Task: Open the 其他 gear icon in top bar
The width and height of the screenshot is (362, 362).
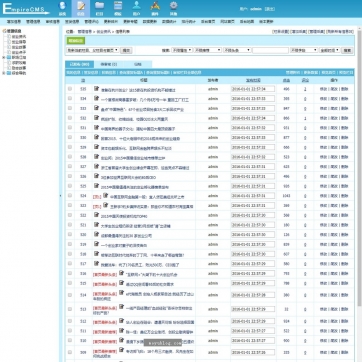Action: [173, 8]
